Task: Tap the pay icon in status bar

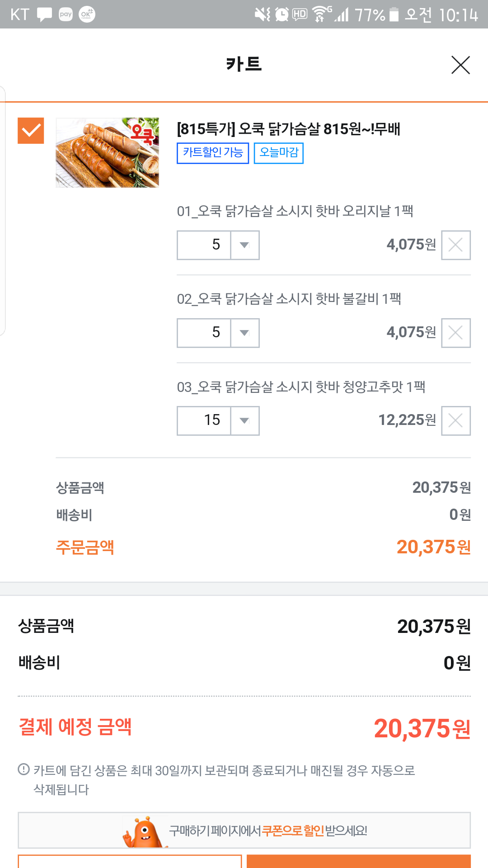Action: pos(66,14)
